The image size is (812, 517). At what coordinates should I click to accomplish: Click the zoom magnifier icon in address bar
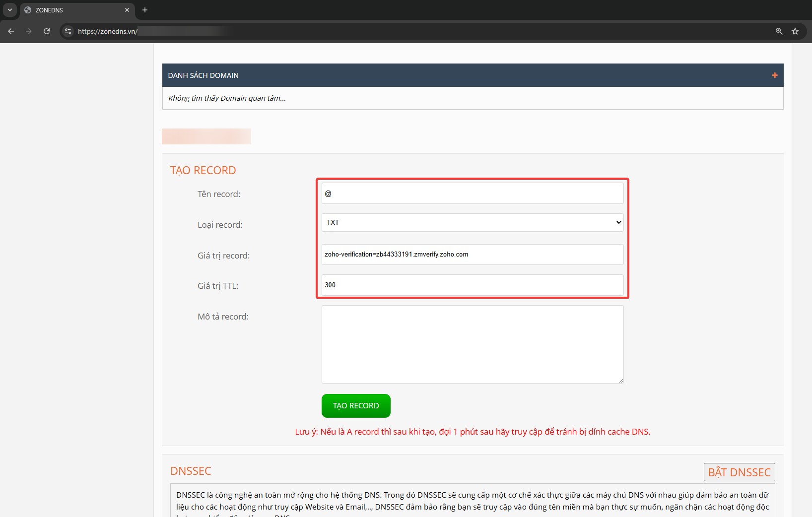[x=779, y=31]
